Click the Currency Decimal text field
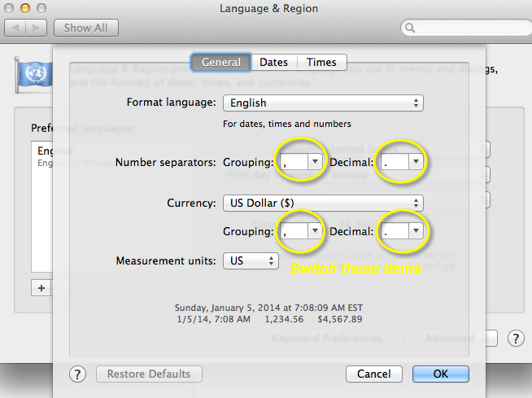Viewport: 532px width, 398px height. tap(395, 231)
